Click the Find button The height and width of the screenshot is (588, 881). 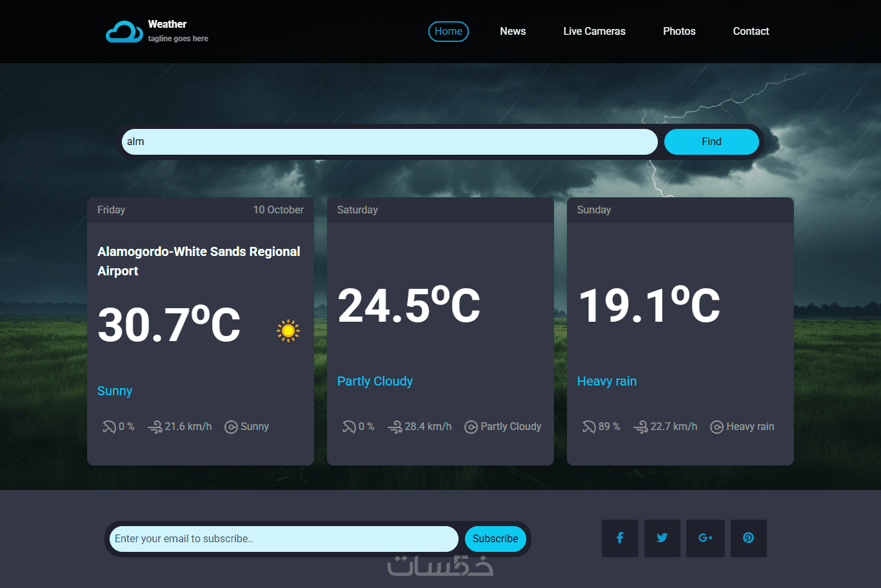711,142
